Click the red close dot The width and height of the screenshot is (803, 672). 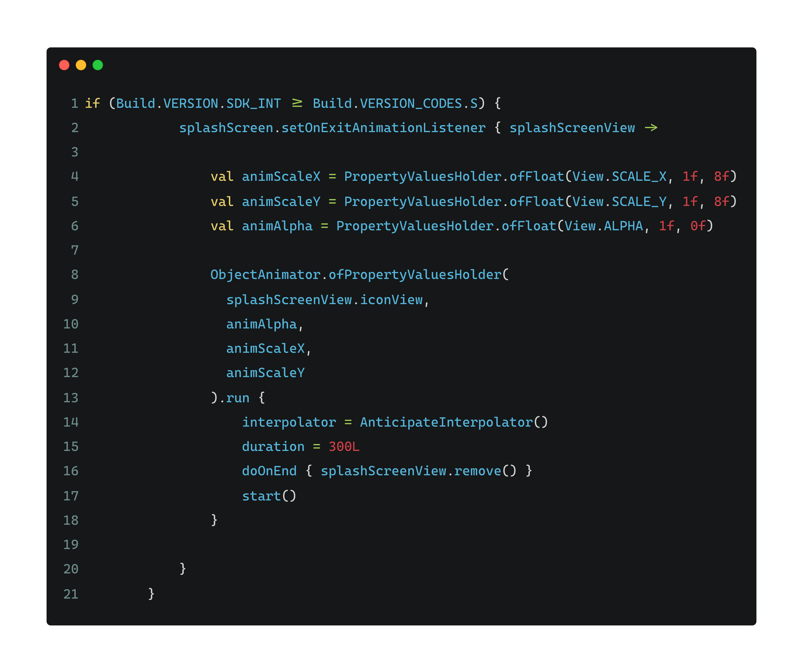click(64, 65)
